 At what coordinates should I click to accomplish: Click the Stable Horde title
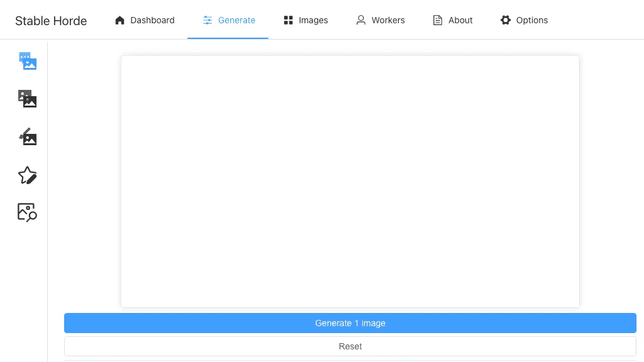pos(51,21)
